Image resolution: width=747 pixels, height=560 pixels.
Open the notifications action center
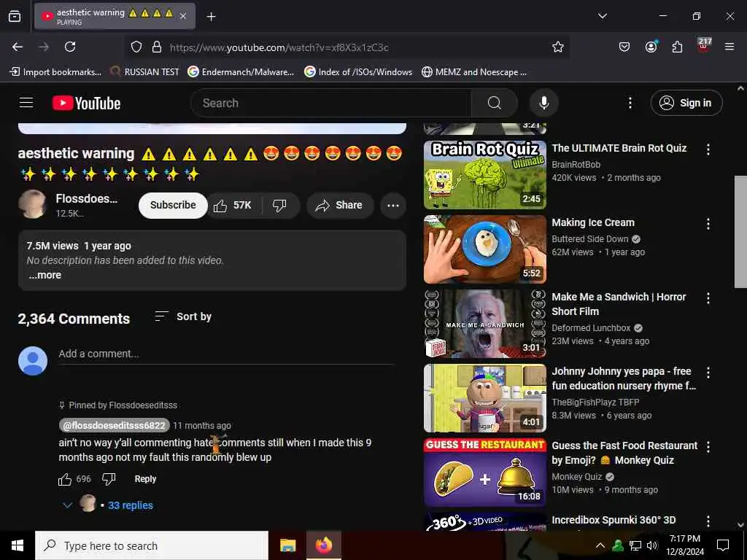click(x=723, y=545)
